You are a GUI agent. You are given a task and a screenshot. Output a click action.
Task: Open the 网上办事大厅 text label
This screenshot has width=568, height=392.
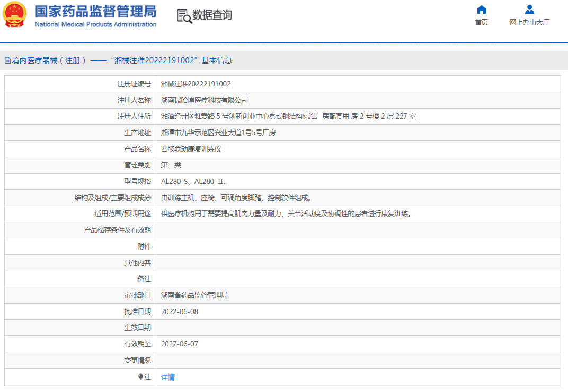pos(529,22)
